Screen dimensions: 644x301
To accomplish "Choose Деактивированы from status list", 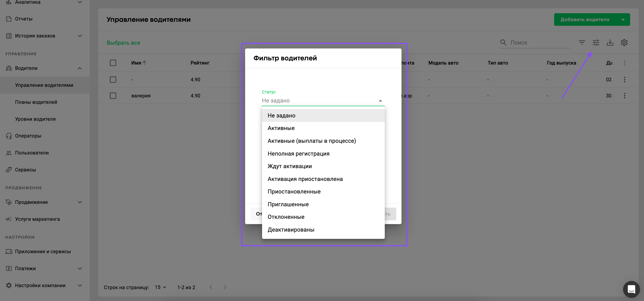I will pyautogui.click(x=291, y=230).
